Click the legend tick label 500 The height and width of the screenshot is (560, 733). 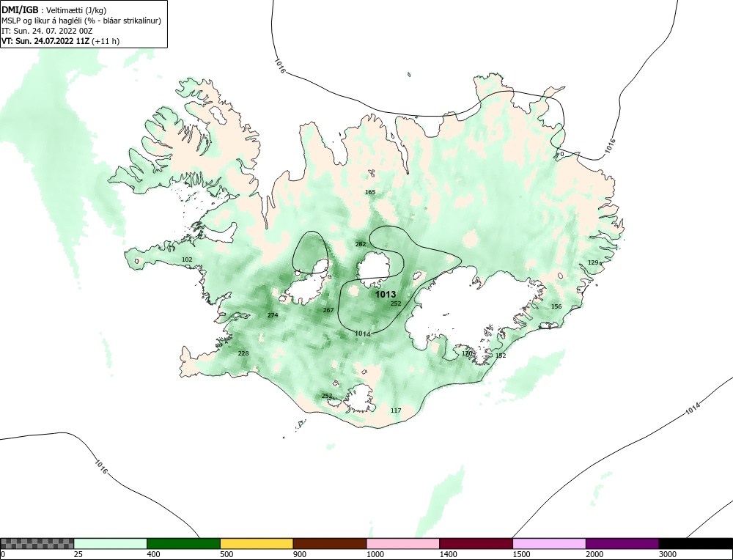[x=226, y=554]
